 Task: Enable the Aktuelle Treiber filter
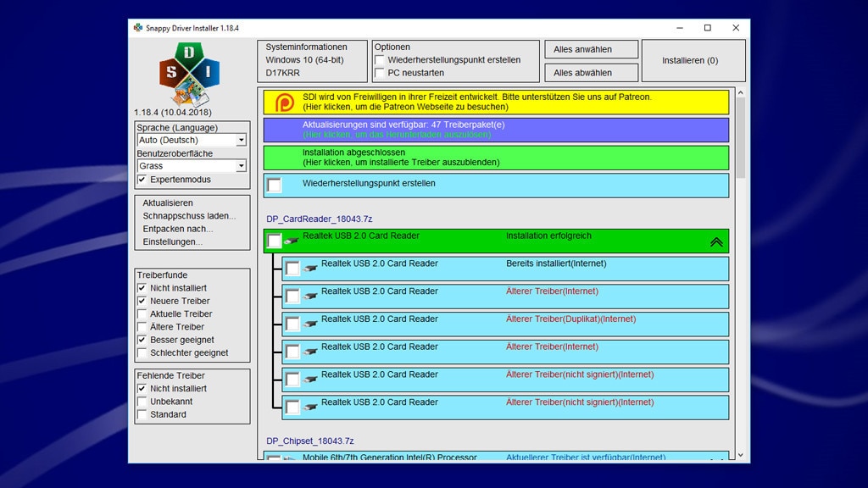tap(142, 313)
